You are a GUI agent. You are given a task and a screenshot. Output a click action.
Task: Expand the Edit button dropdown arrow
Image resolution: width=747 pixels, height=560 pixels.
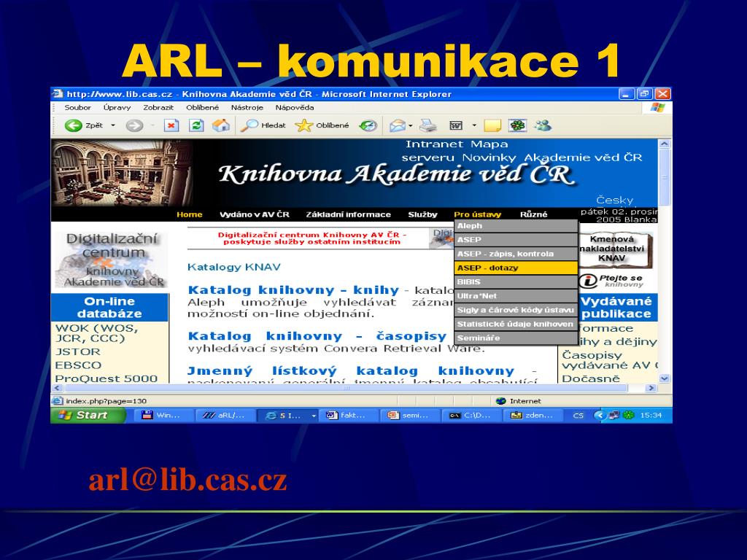[x=474, y=125]
